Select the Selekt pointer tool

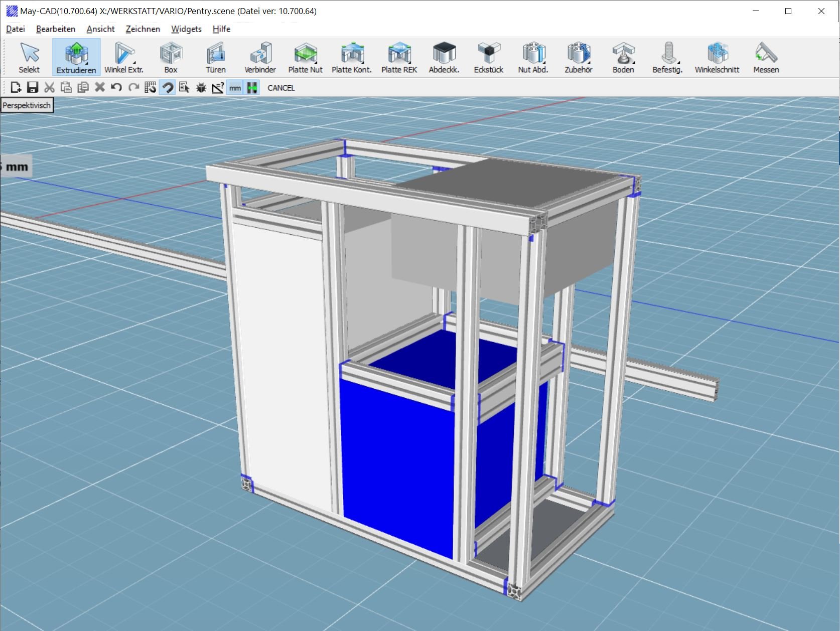[29, 58]
